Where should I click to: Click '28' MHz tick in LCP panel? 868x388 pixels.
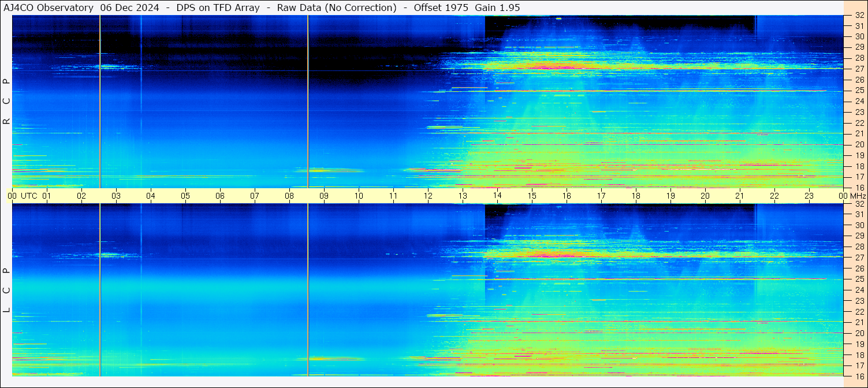click(x=859, y=247)
